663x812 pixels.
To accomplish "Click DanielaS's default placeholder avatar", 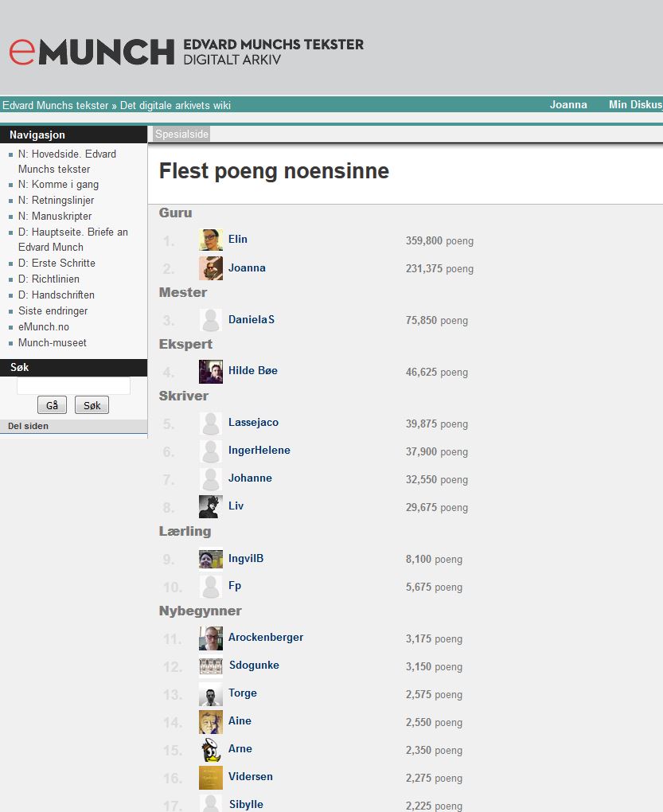I will [211, 320].
